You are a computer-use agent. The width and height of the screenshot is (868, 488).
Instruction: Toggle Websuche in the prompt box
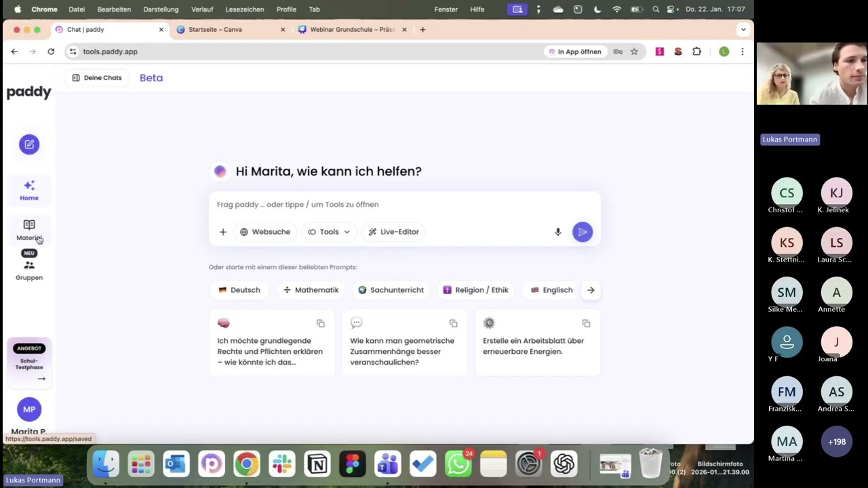tap(265, 232)
